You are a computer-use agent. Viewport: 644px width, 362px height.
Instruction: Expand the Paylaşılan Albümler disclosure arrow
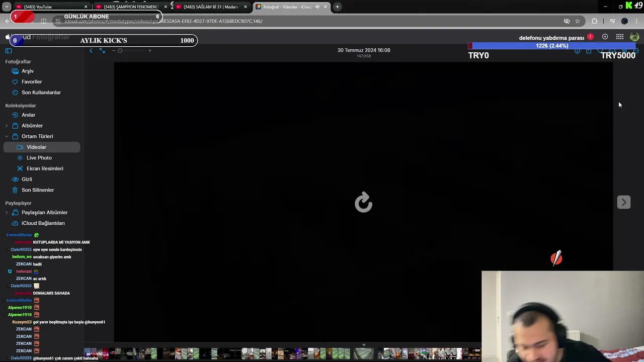pos(7,213)
